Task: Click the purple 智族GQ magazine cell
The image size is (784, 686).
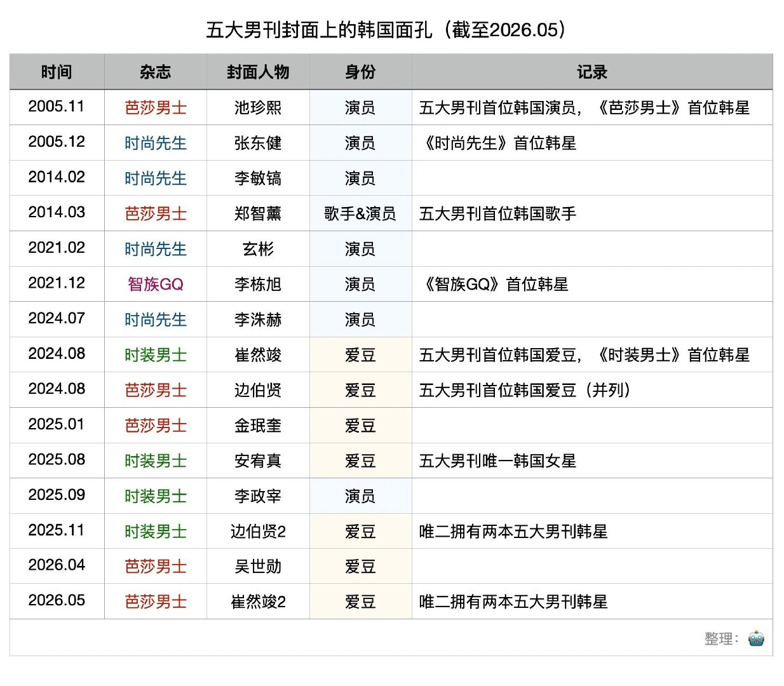Action: pos(156,284)
